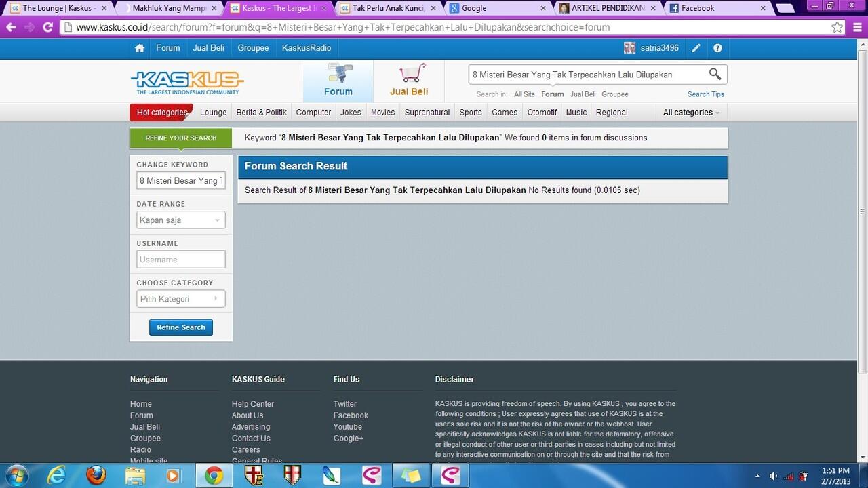
Task: Open the Regional category
Action: click(612, 113)
